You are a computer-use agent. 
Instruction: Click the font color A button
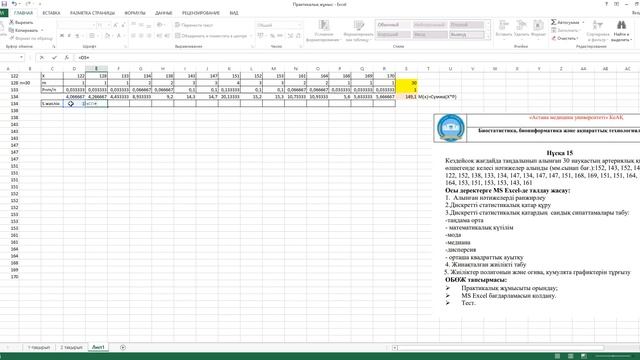click(119, 36)
